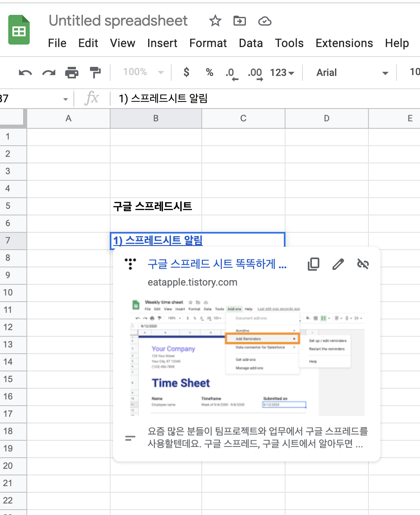
Task: Select row 5 header
Action: point(12,206)
